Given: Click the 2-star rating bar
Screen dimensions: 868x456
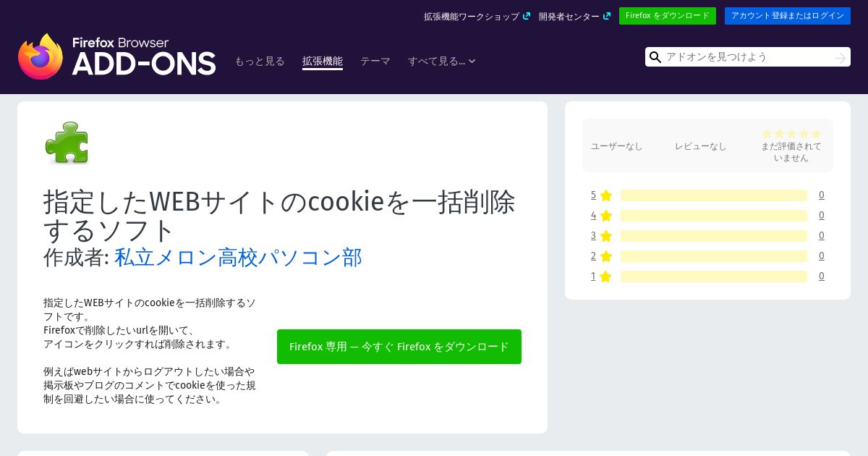Looking at the screenshot, I should click(x=714, y=256).
